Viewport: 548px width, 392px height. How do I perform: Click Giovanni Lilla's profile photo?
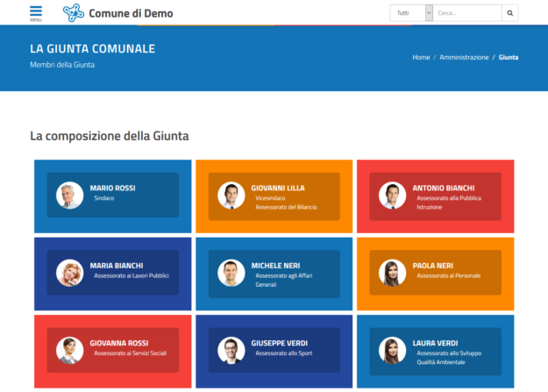tap(231, 195)
